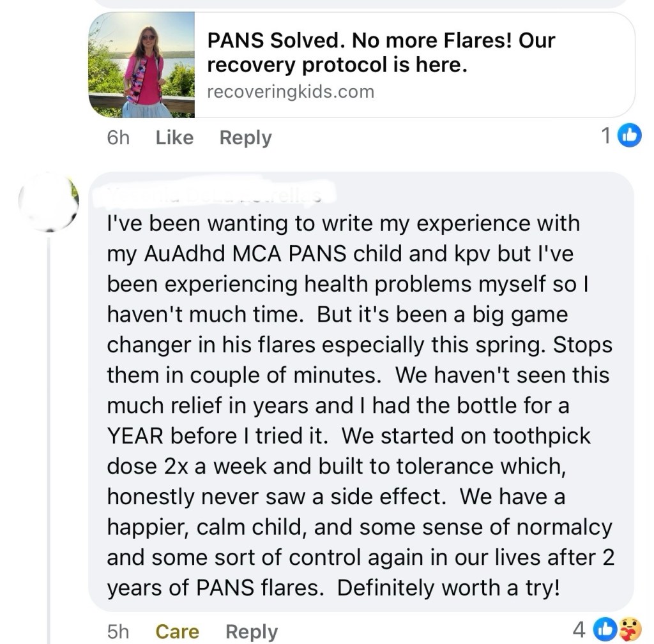
Task: Reply to the recoveringkids.com comment
Action: coord(245,137)
